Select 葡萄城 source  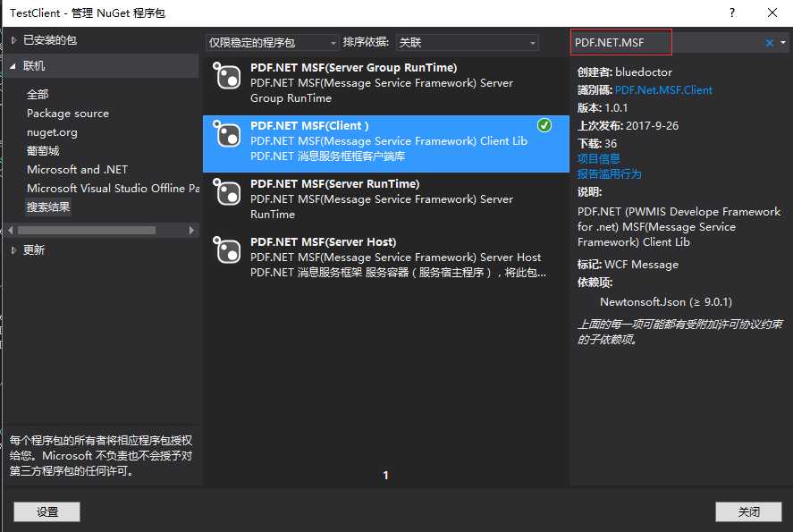click(x=43, y=151)
